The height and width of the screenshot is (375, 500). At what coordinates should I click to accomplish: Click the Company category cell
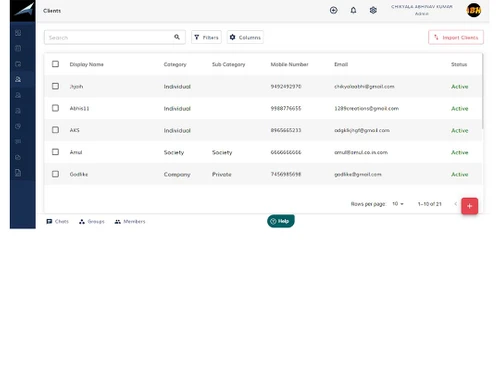point(177,174)
